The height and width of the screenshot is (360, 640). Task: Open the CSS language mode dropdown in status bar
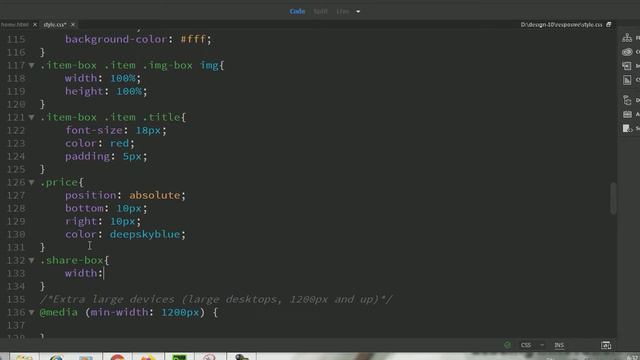click(x=532, y=345)
